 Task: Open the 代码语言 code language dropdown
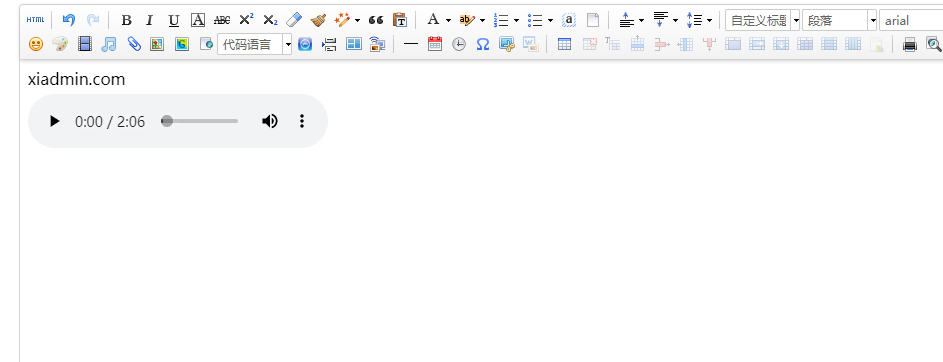point(254,44)
